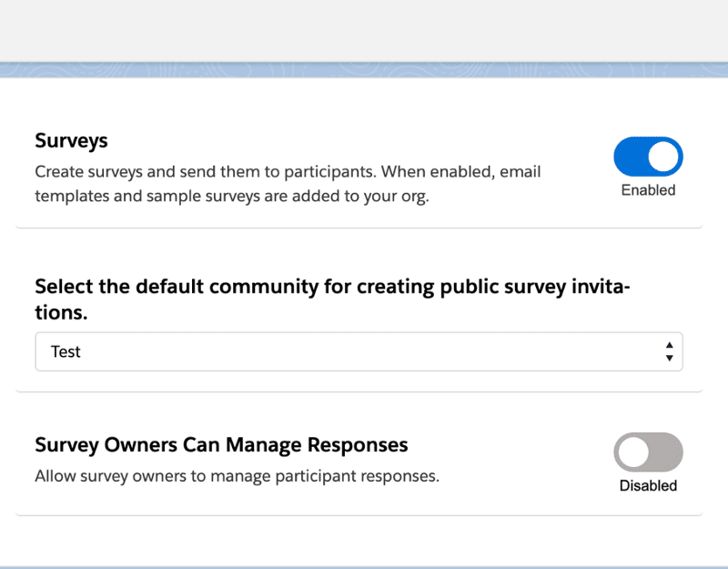Click the 'Disabled' label under the gray switch
Viewport: 728px width, 569px height.
[x=648, y=485]
